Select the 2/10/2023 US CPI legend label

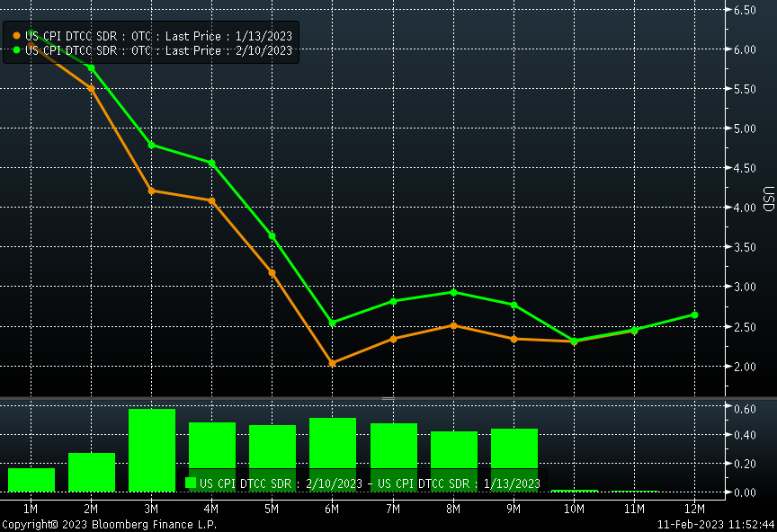[x=159, y=50]
